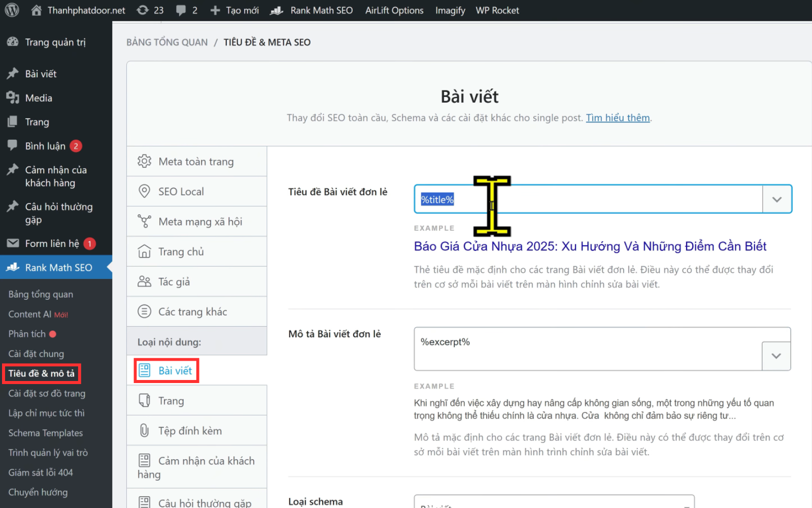
Task: Expand the Mô tả Bài viết đơn lẻ variable dropdown
Action: click(x=776, y=356)
